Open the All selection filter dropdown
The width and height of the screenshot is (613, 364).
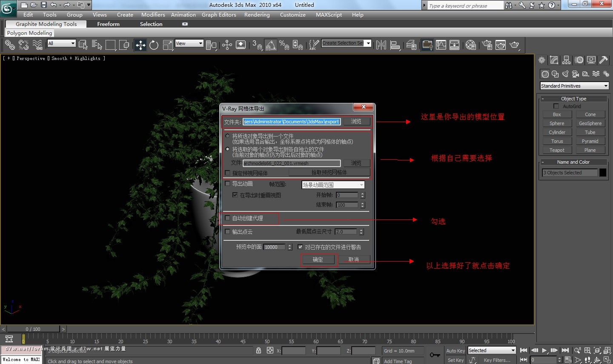tap(62, 43)
